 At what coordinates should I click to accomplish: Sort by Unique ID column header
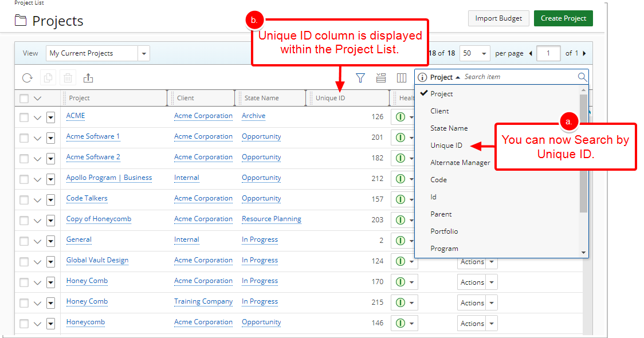pos(330,98)
